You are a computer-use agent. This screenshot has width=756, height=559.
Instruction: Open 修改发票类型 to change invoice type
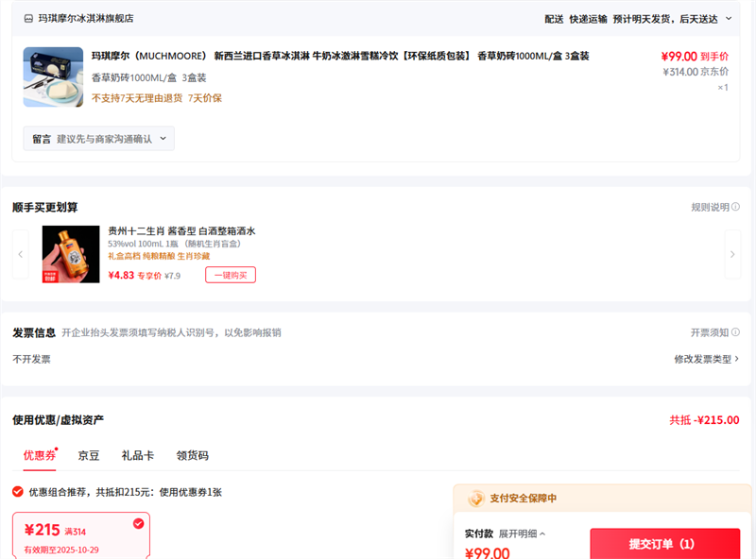click(x=706, y=359)
